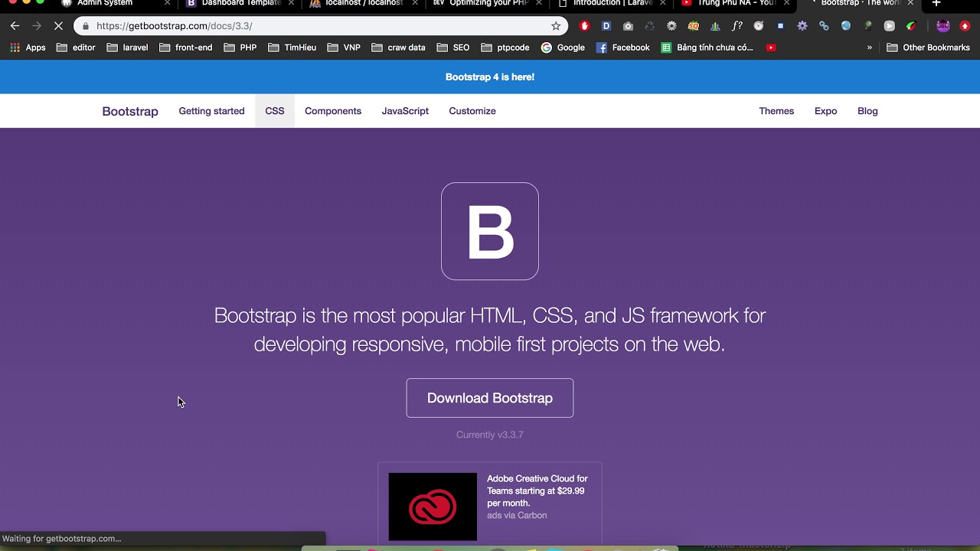
Task: Click the address bar URL field
Action: [322, 26]
